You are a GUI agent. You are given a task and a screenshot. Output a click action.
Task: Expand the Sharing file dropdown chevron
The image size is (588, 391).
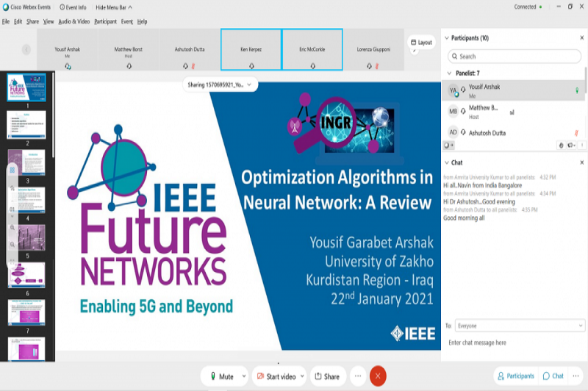click(250, 85)
